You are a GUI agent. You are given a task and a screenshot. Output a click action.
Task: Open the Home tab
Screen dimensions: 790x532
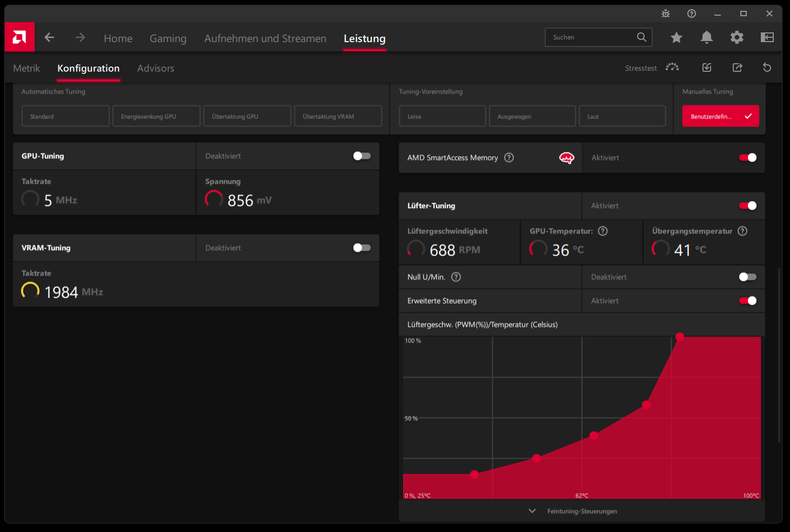point(118,38)
